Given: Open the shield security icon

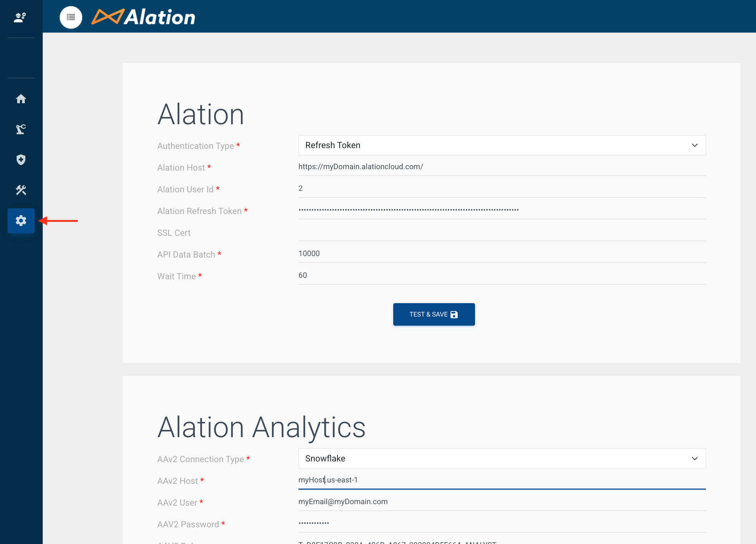Looking at the screenshot, I should (x=21, y=160).
